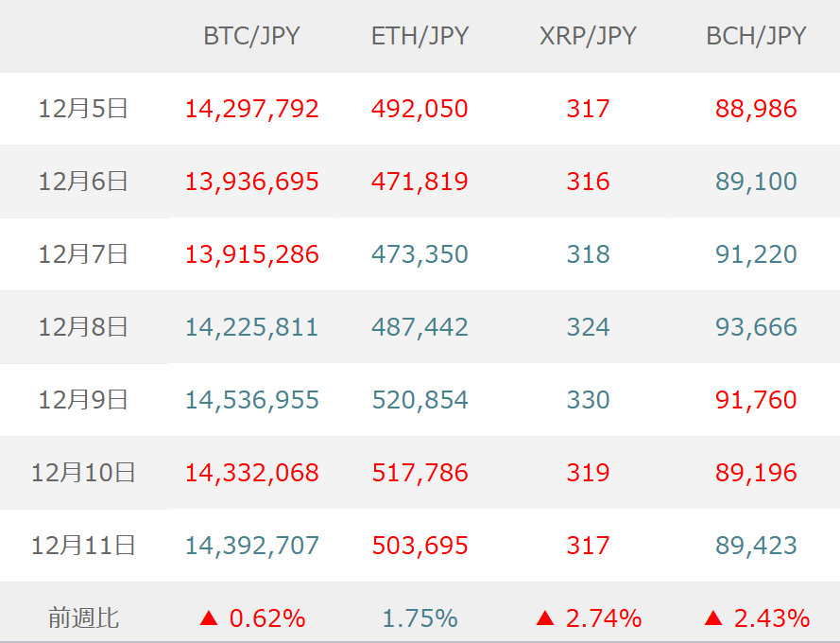Click the red triangle beside 0.62%

coord(209,618)
